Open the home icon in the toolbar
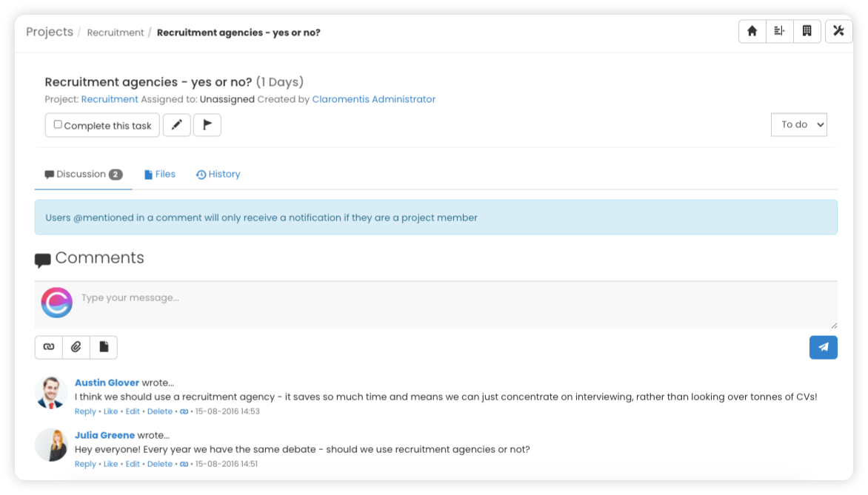Image resolution: width=868 pixels, height=495 pixels. 752,31
